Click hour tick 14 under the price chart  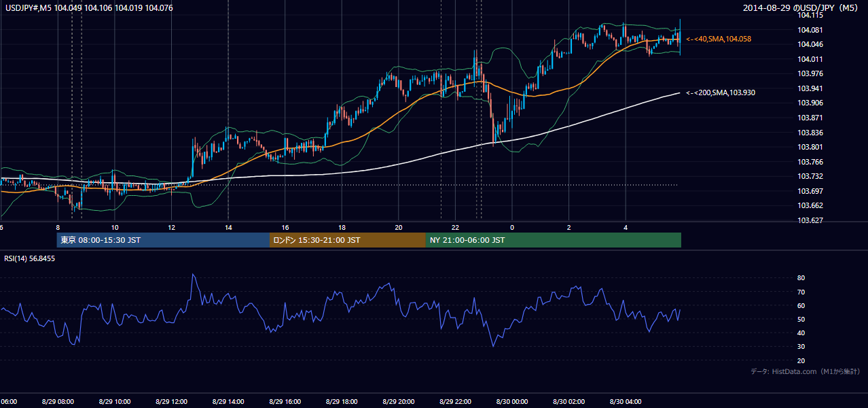click(x=228, y=227)
